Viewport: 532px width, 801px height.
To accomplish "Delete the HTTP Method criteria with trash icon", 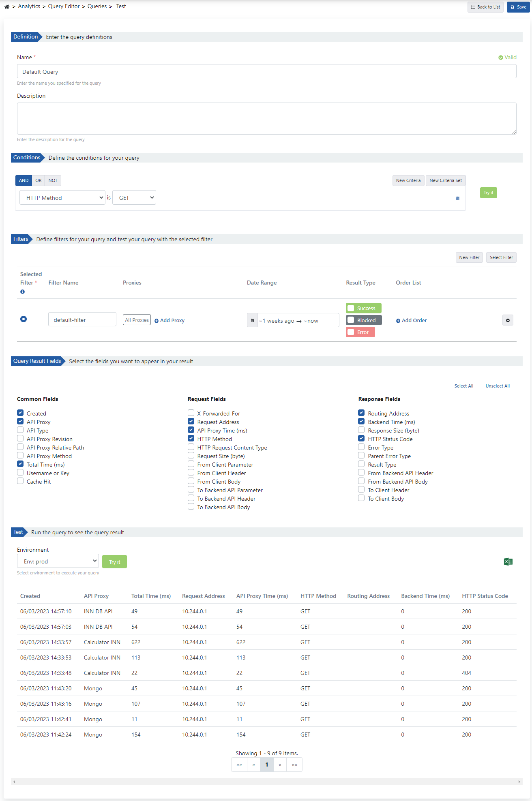I will (x=458, y=198).
